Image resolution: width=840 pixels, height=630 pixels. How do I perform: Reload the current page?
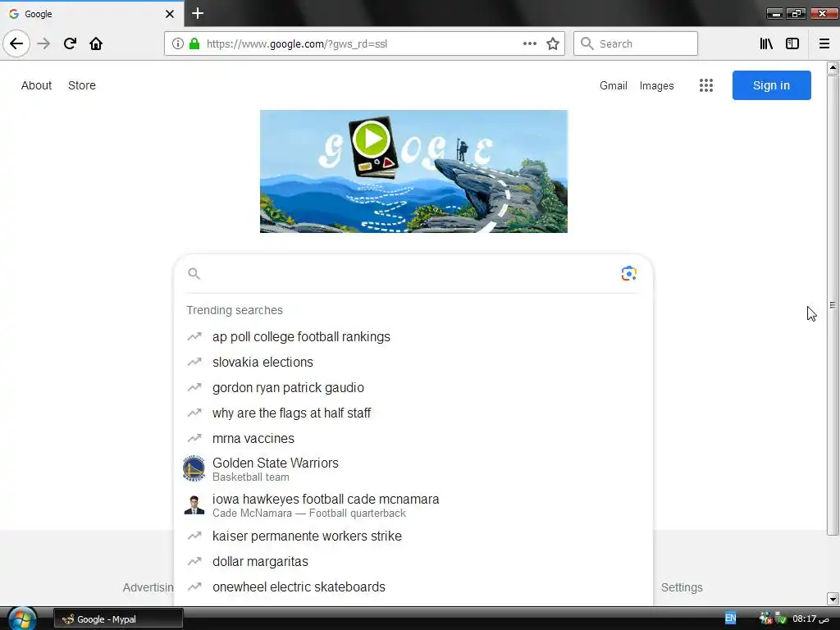pyautogui.click(x=70, y=43)
